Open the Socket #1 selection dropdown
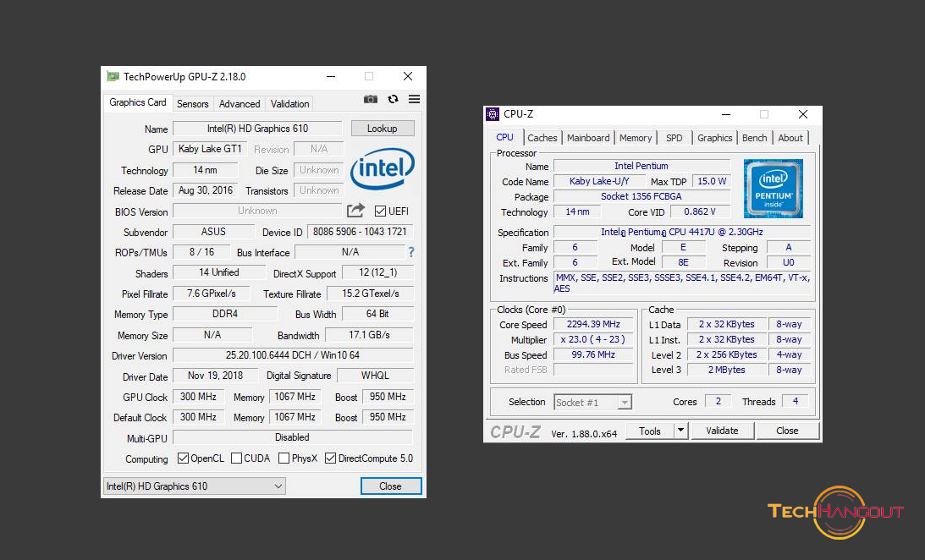Screen dimensions: 925x560 pos(593,403)
